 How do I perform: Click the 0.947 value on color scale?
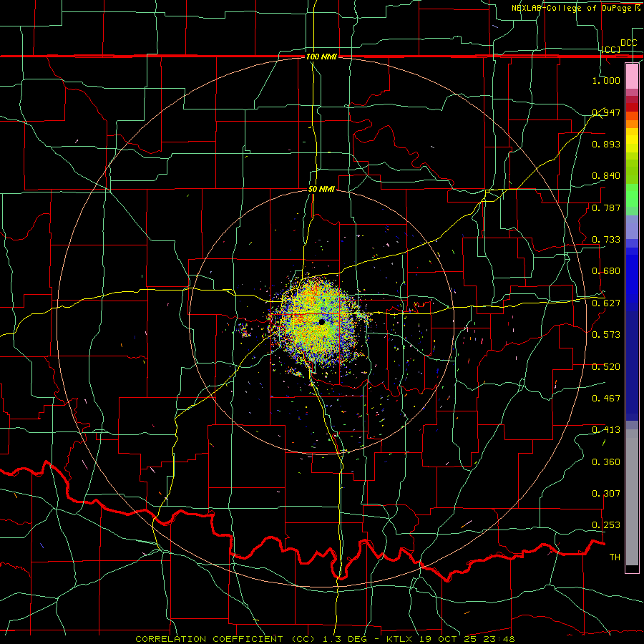(606, 112)
